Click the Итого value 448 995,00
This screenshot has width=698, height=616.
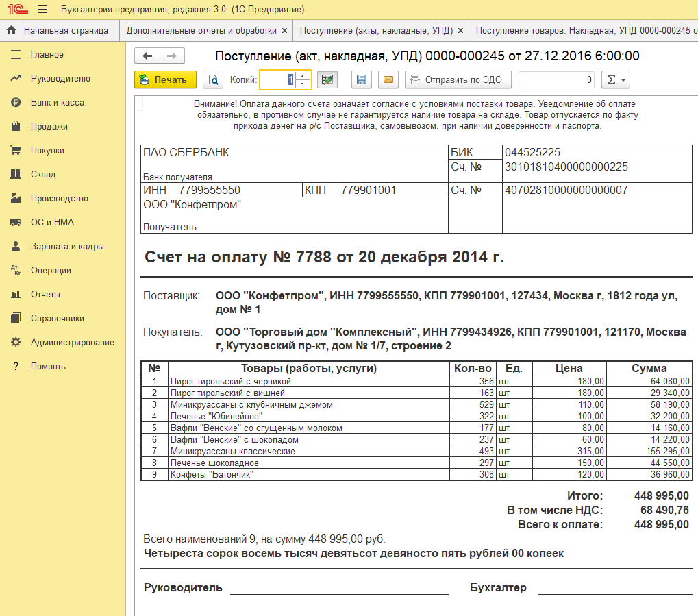(x=662, y=495)
